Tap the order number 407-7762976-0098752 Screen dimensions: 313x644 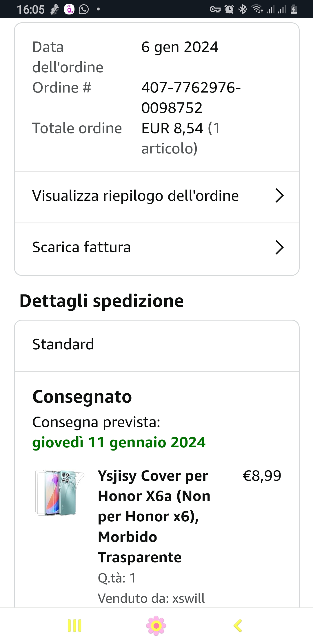(x=191, y=97)
